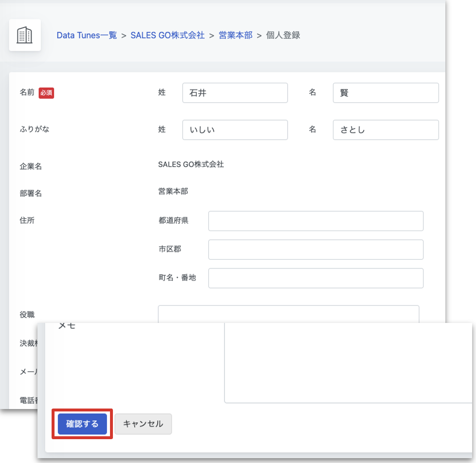Select the 個人登録 breadcrumb text

[283, 35]
